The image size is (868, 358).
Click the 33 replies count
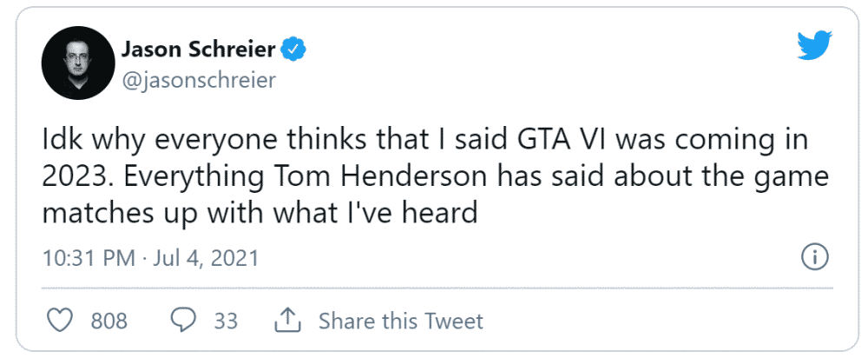click(x=226, y=321)
